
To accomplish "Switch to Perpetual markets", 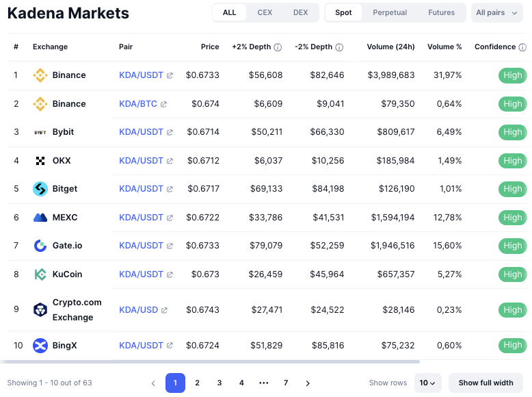I will point(390,12).
